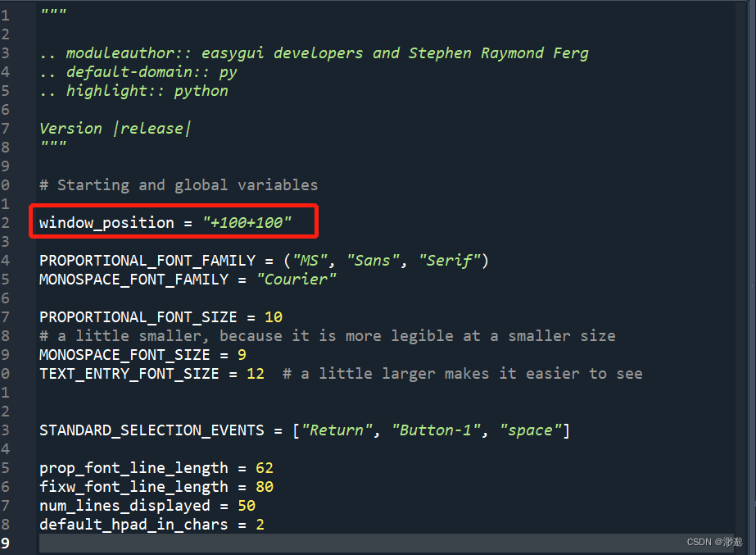This screenshot has width=756, height=555.
Task: Click the opening triple-quote on first line
Action: tap(53, 12)
